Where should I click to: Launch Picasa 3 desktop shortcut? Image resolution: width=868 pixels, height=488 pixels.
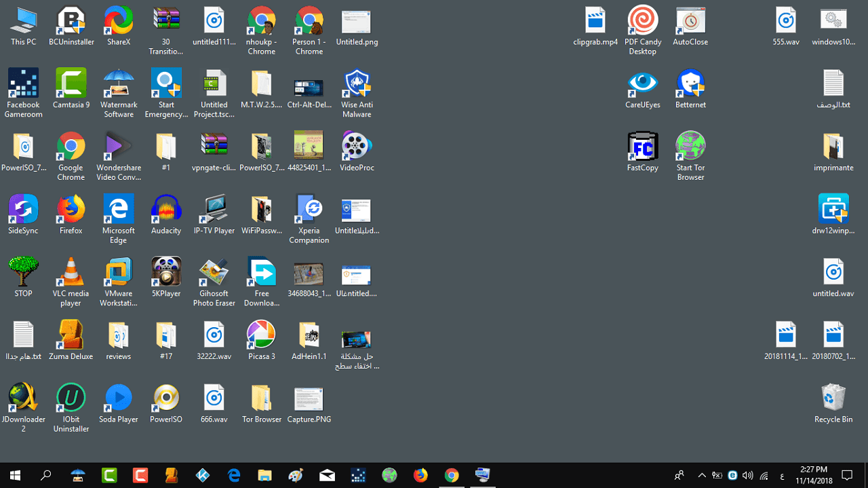[x=262, y=341]
